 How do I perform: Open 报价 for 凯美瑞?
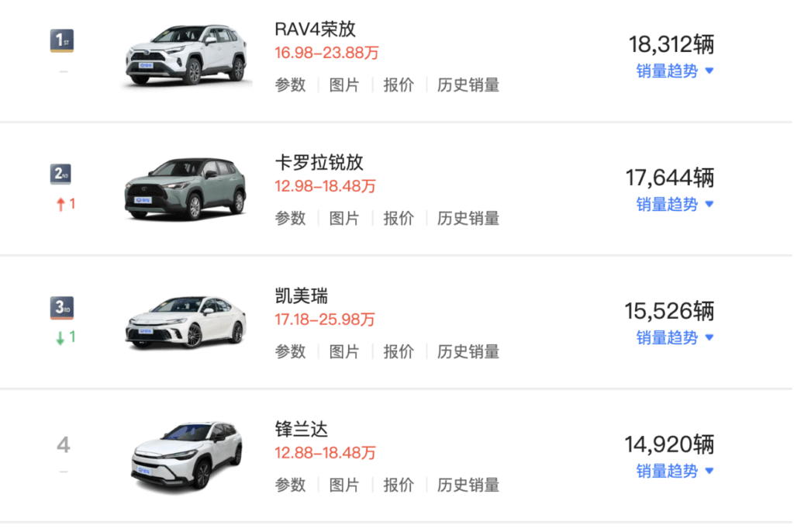(x=399, y=352)
